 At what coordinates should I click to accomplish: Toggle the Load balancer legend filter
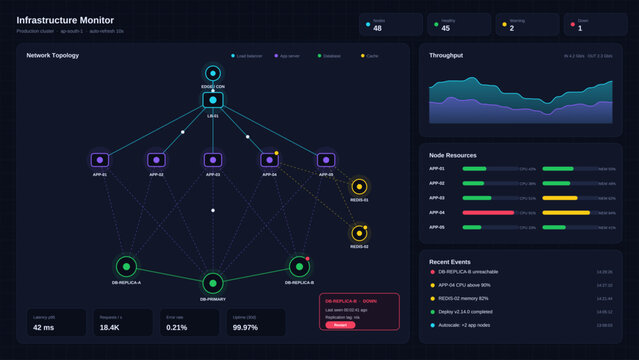tap(247, 56)
